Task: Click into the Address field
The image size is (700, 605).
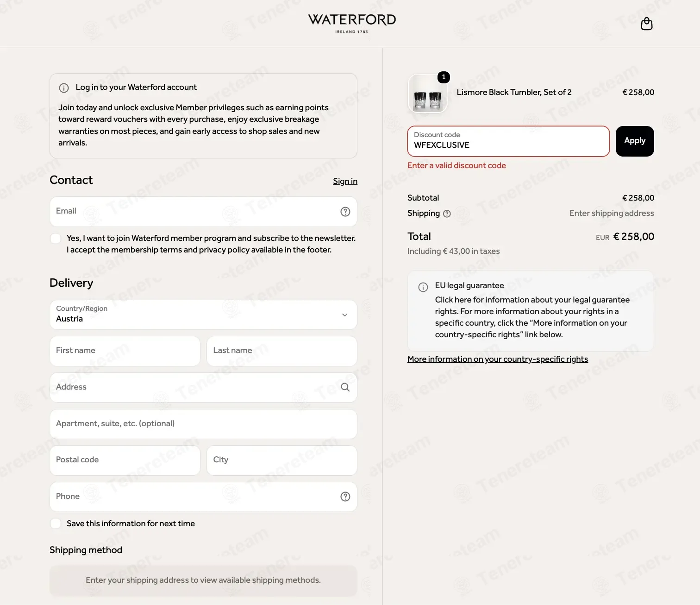Action: pos(203,387)
